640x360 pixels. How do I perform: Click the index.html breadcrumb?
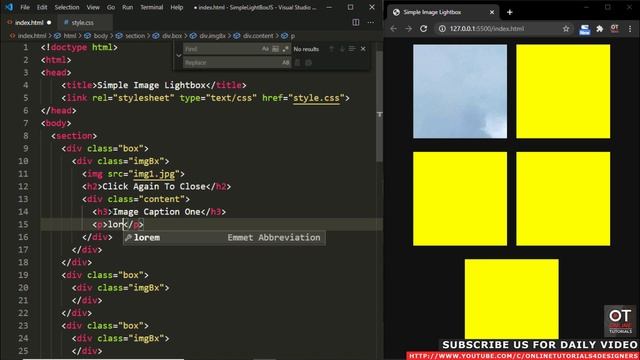[x=31, y=36]
